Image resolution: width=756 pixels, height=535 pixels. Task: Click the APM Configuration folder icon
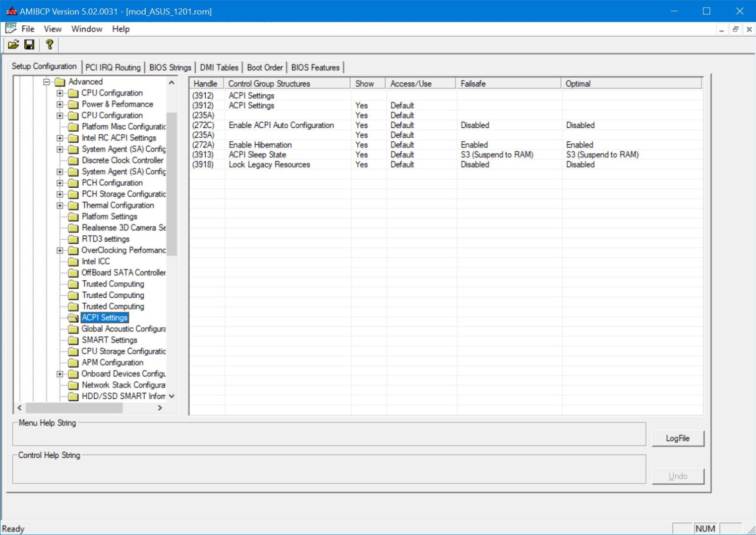73,363
